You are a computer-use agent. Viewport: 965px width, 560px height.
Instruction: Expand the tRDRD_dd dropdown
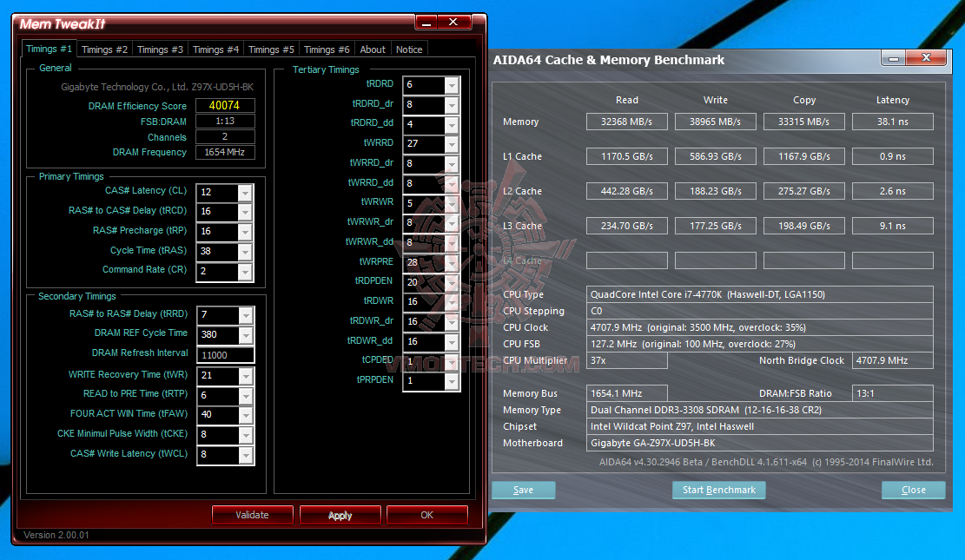click(452, 124)
